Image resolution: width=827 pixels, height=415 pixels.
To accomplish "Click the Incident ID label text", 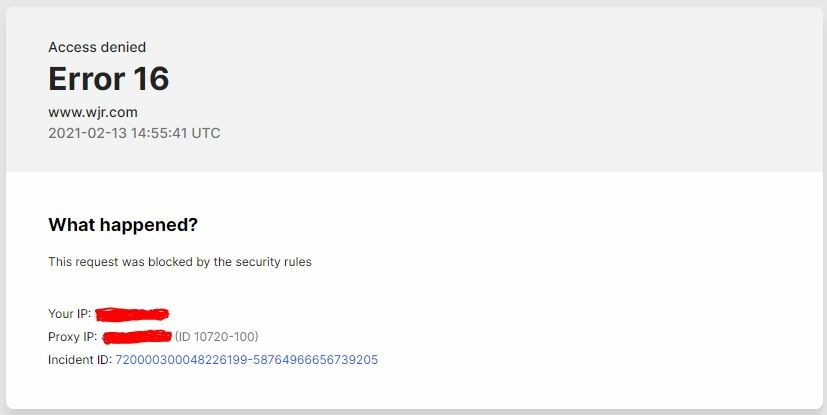I will point(80,360).
